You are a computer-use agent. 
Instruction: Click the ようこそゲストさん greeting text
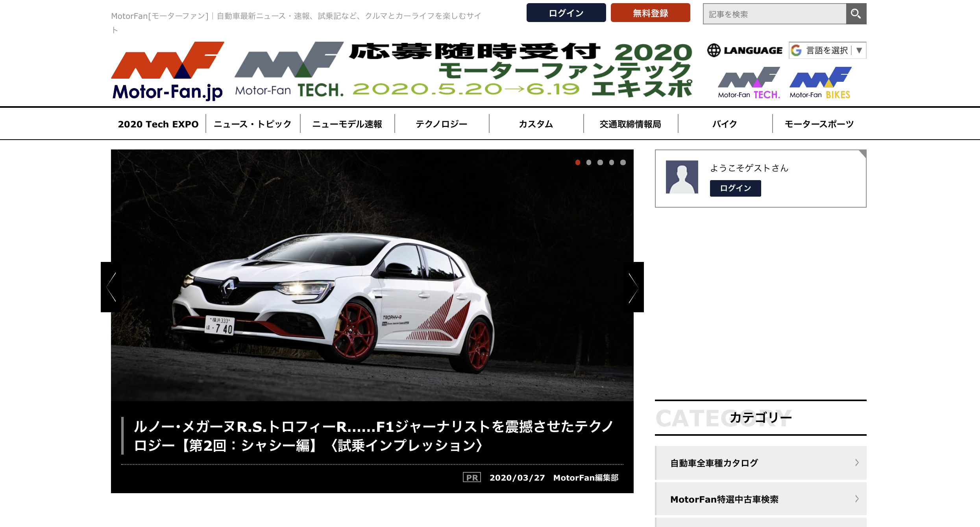click(x=749, y=168)
